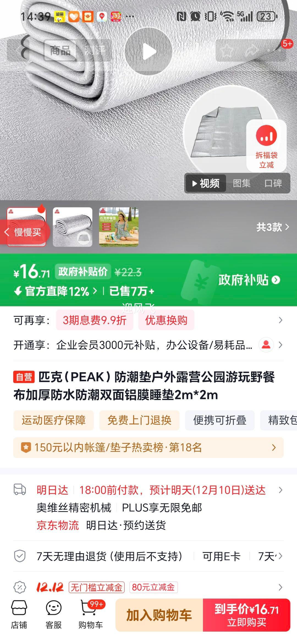Image resolution: width=297 pixels, height=644 pixels.
Task: Tap 加入购物车 button
Action: (159, 615)
